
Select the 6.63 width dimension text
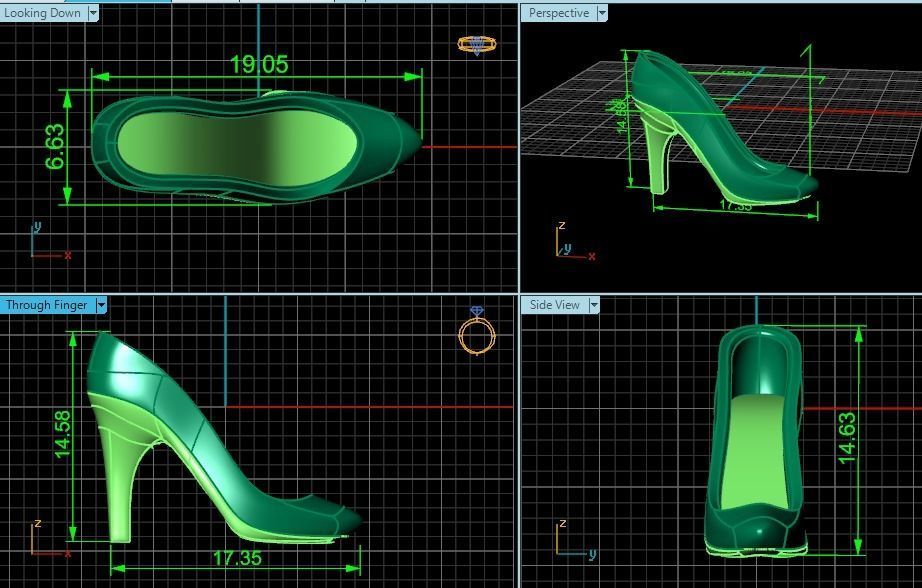[56, 146]
